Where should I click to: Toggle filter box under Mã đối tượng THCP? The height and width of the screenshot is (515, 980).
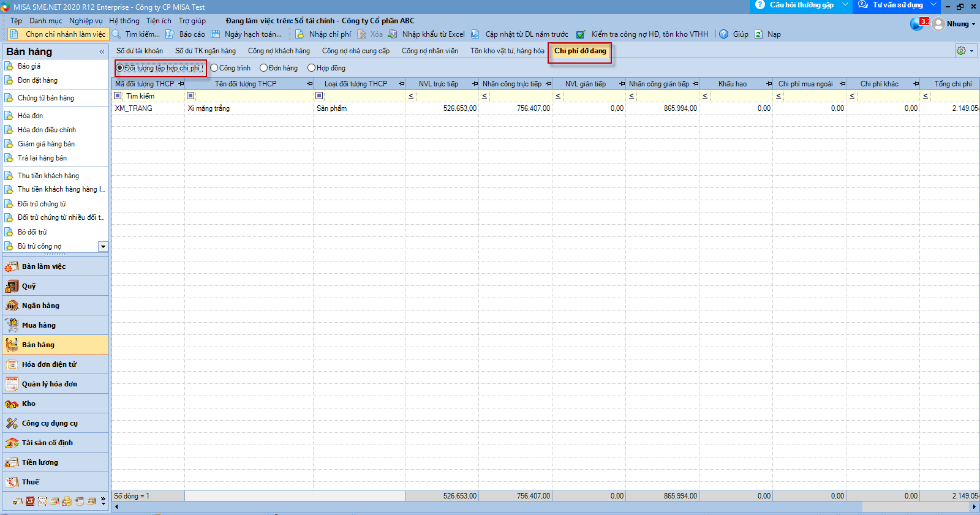click(x=118, y=96)
